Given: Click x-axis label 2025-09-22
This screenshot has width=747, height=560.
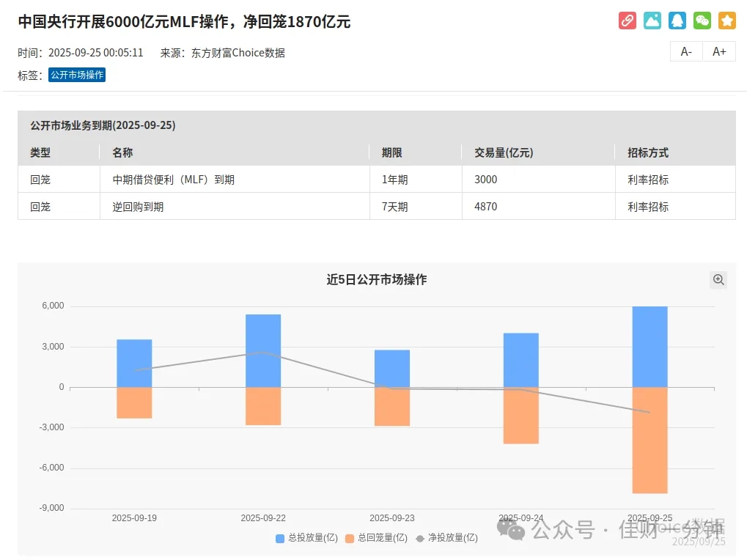Looking at the screenshot, I should click(263, 518).
